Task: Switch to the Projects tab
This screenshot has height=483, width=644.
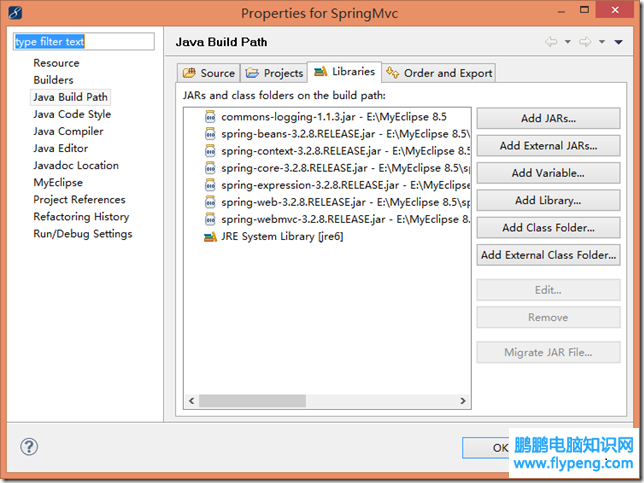Action: pyautogui.click(x=274, y=73)
